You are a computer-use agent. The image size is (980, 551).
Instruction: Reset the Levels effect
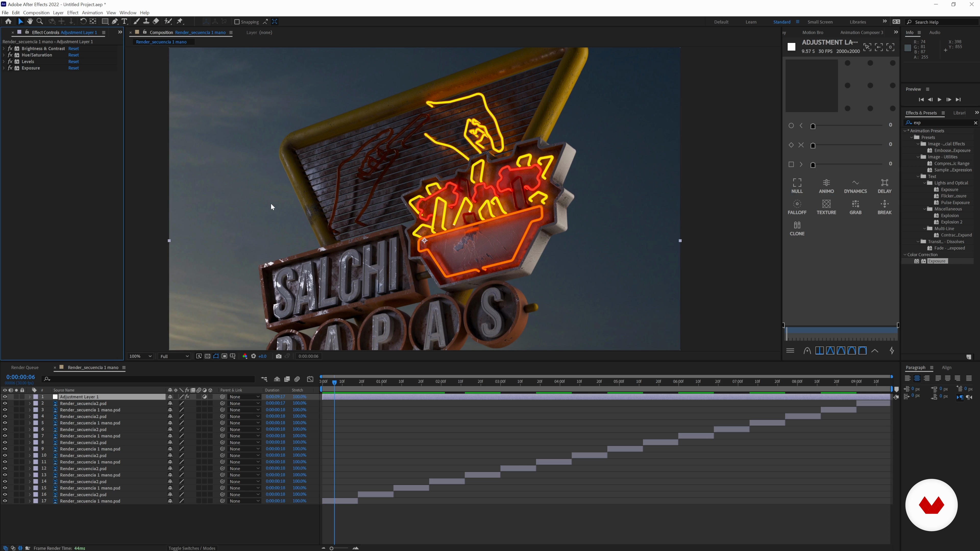point(73,61)
